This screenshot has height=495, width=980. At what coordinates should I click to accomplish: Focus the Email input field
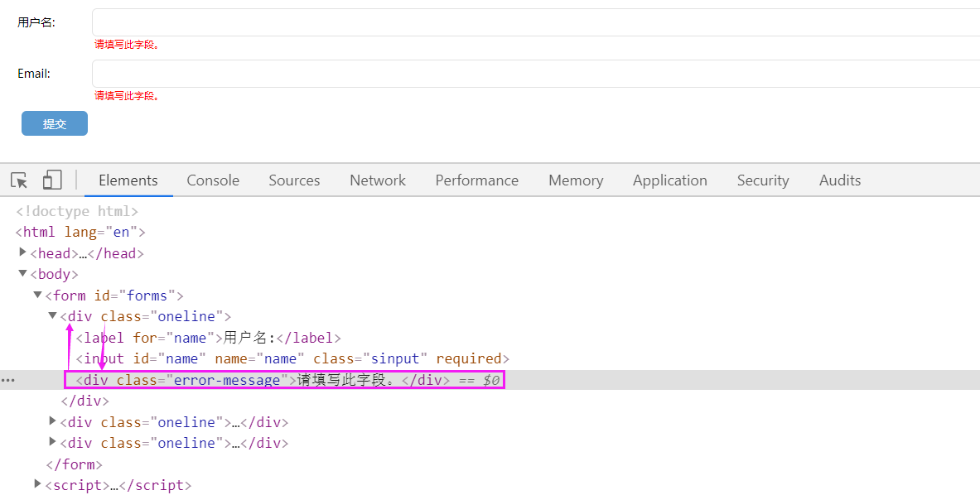530,74
